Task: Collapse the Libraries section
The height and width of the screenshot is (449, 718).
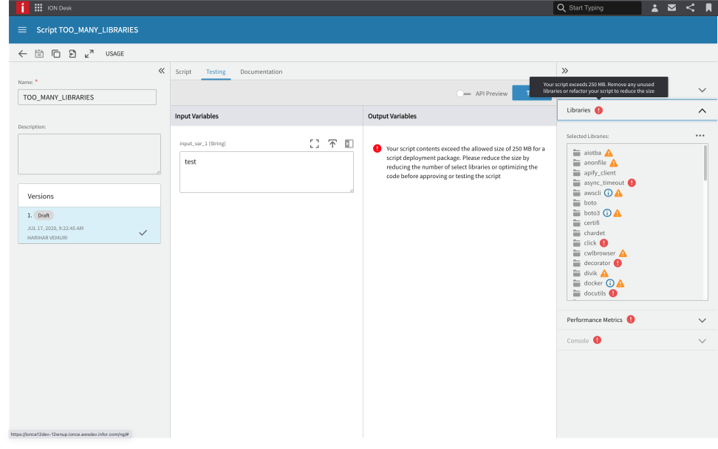Action: [x=702, y=110]
